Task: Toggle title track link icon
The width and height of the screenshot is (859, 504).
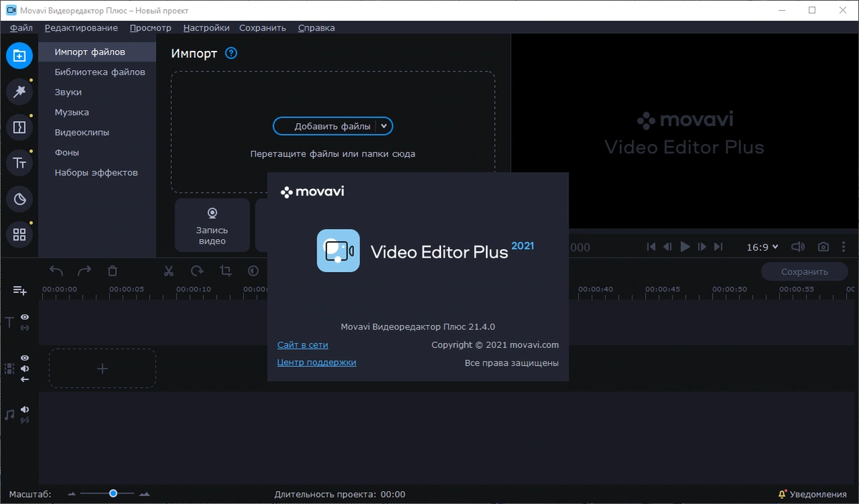Action: pos(25,328)
